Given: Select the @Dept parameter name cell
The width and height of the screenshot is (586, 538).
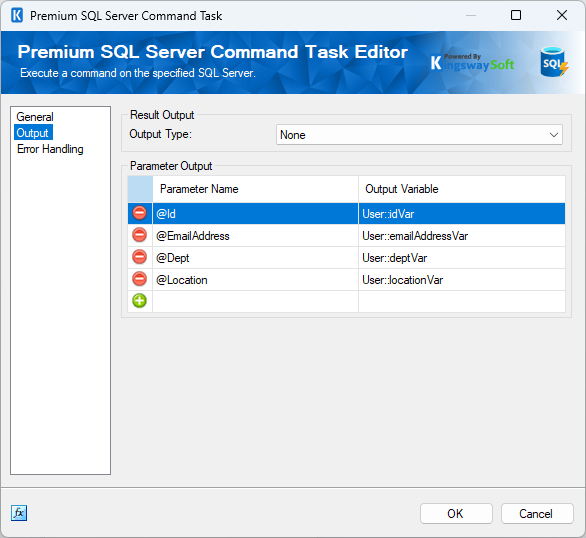Looking at the screenshot, I should [x=255, y=258].
